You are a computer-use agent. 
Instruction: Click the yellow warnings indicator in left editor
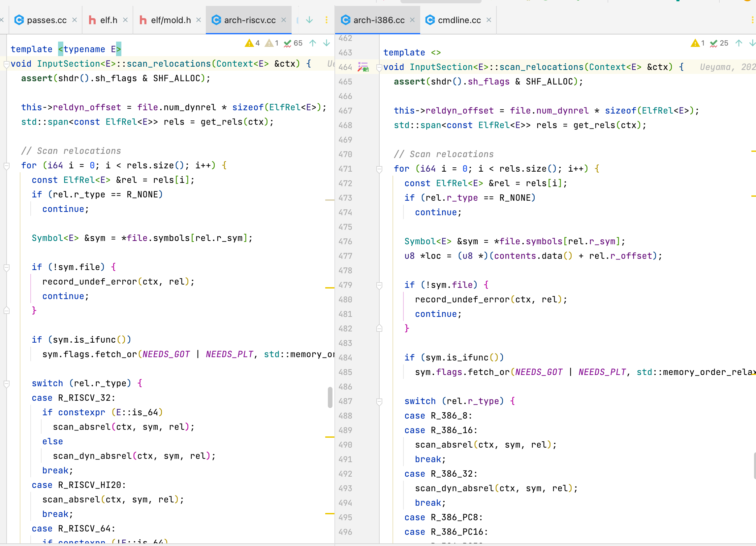point(252,43)
